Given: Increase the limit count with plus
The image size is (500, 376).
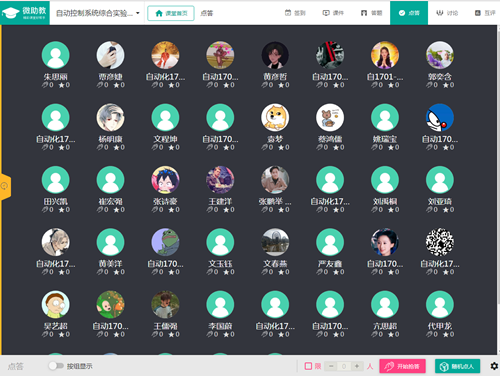Looking at the screenshot, I should pyautogui.click(x=357, y=366).
